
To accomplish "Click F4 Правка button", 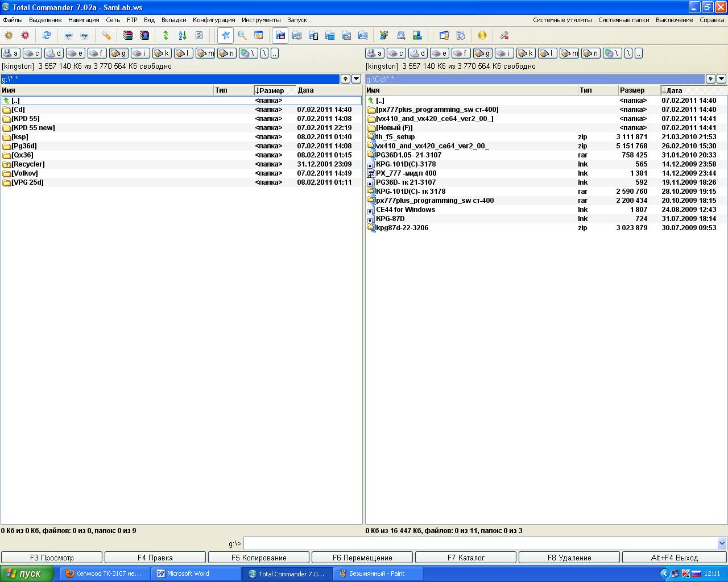I will pyautogui.click(x=155, y=558).
